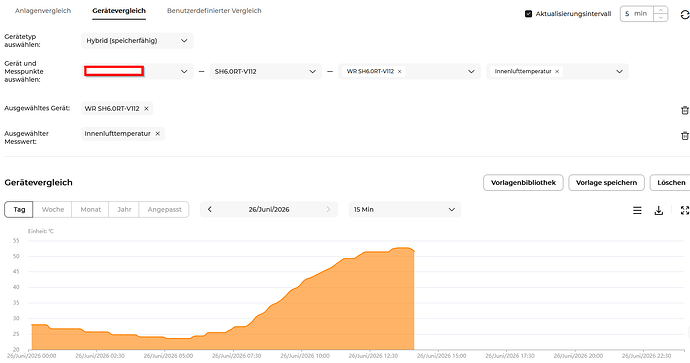This screenshot has width=690, height=363.
Task: Increase the refresh interval with up arrow
Action: click(x=661, y=10)
